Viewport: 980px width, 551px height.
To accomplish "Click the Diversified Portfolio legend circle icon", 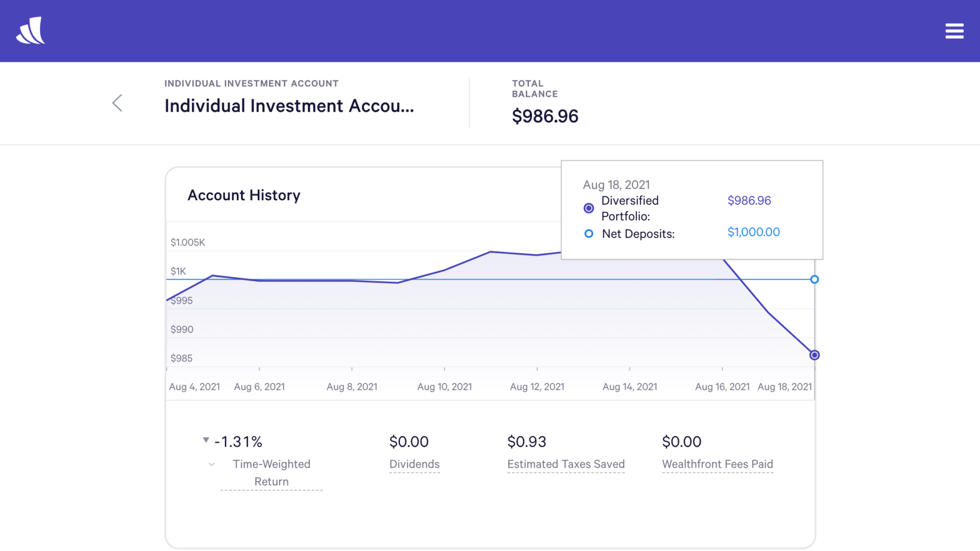I will (588, 208).
